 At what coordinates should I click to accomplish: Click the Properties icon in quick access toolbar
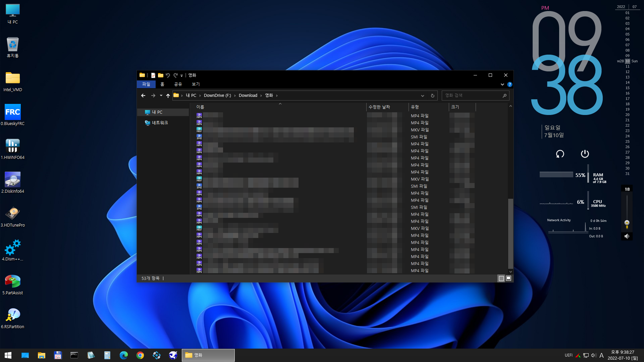pyautogui.click(x=153, y=75)
